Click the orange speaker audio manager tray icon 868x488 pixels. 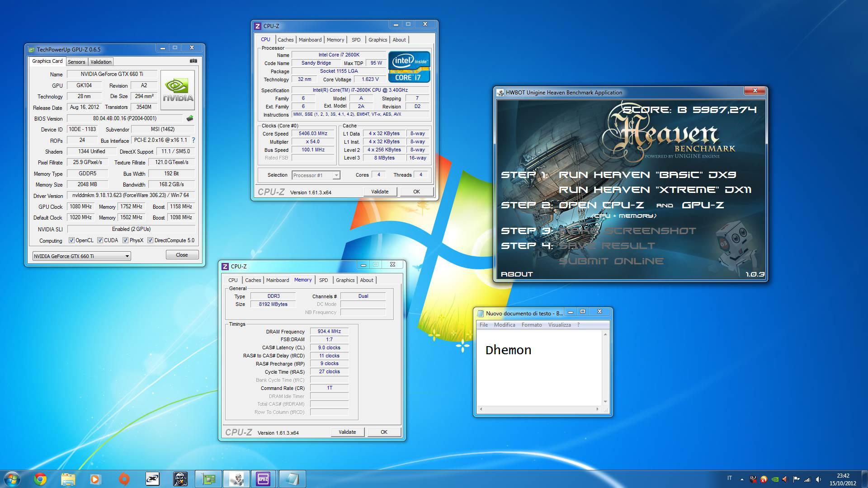pyautogui.click(x=785, y=479)
